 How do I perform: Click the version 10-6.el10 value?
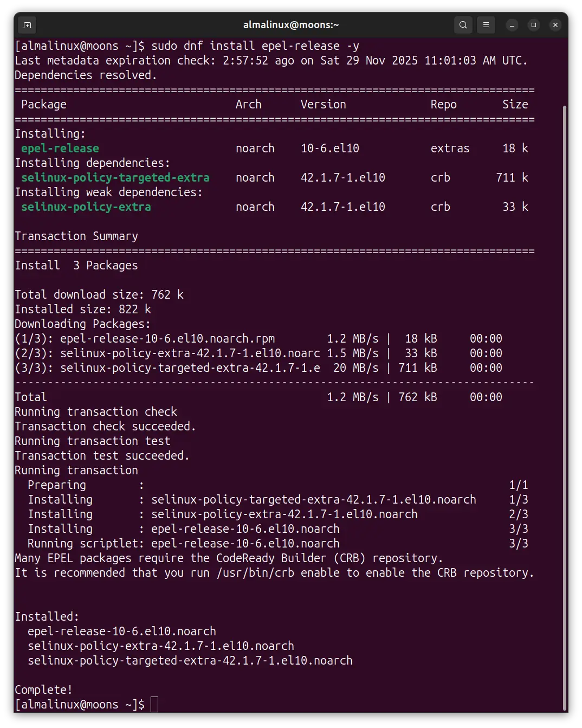point(330,149)
